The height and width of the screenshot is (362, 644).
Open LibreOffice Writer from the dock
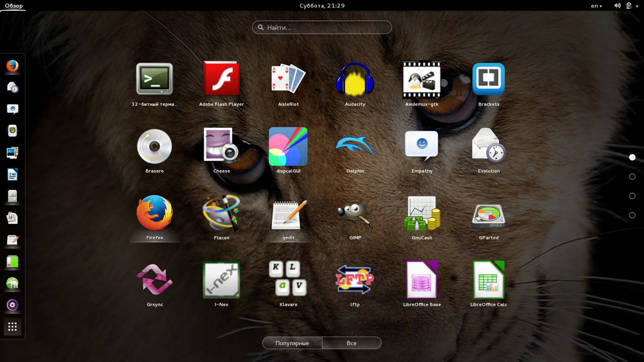tap(12, 175)
